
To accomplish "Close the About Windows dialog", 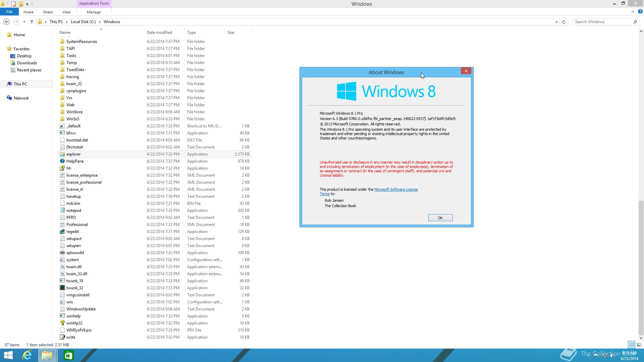I will point(466,71).
